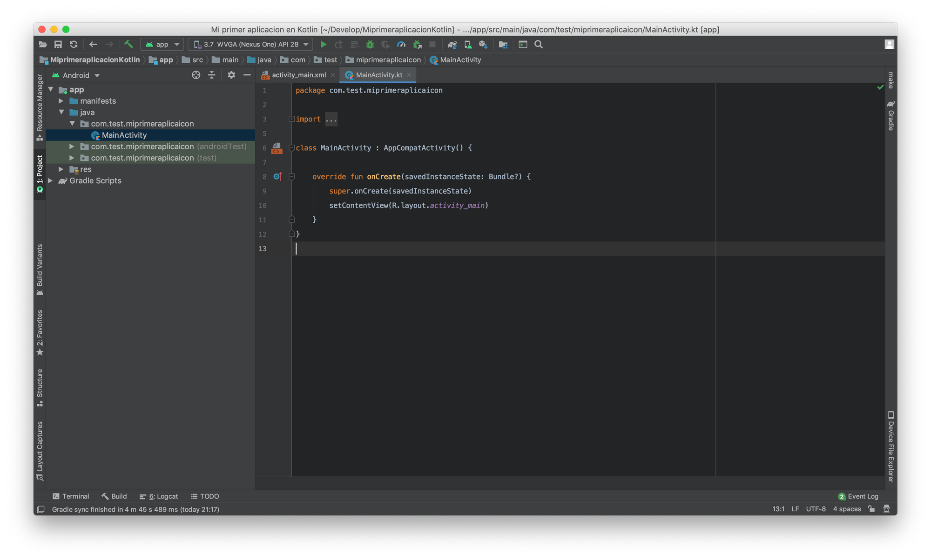
Task: Run the app with green play button
Action: [x=324, y=45]
